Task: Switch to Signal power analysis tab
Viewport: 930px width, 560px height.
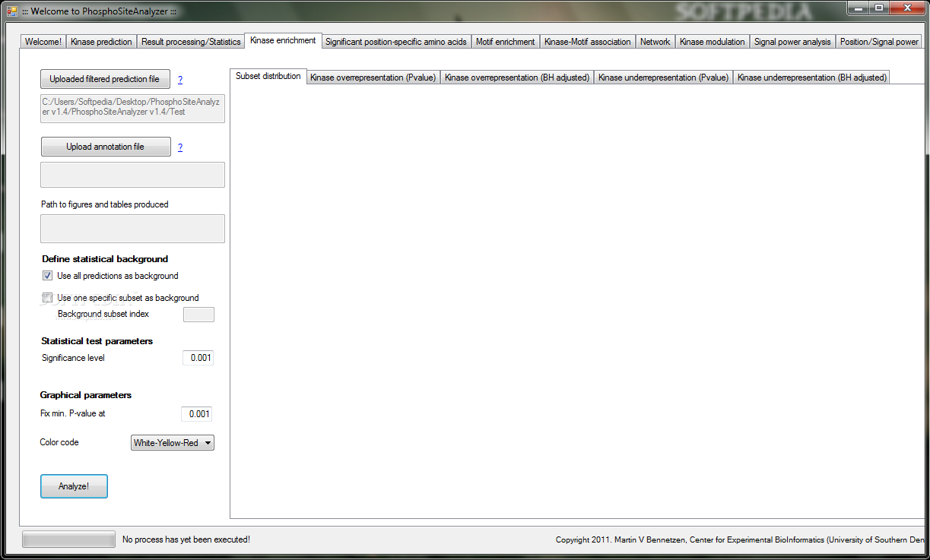Action: tap(792, 42)
